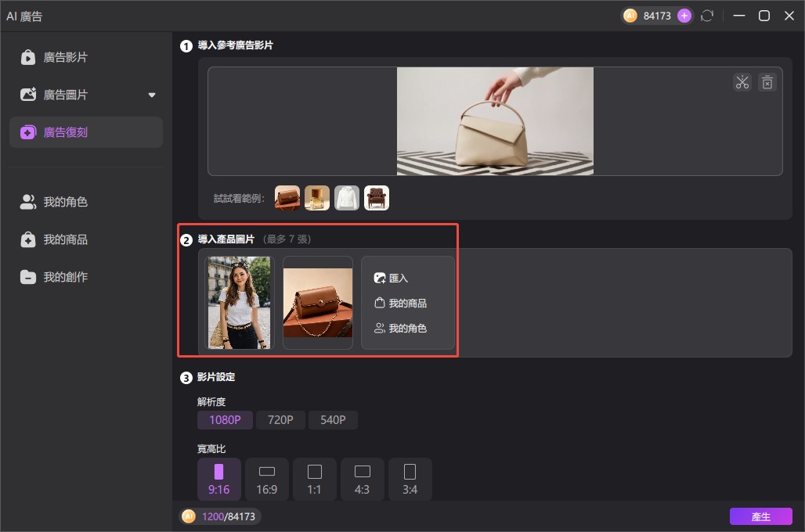
Task: Click the purple plus to add credits
Action: point(684,16)
